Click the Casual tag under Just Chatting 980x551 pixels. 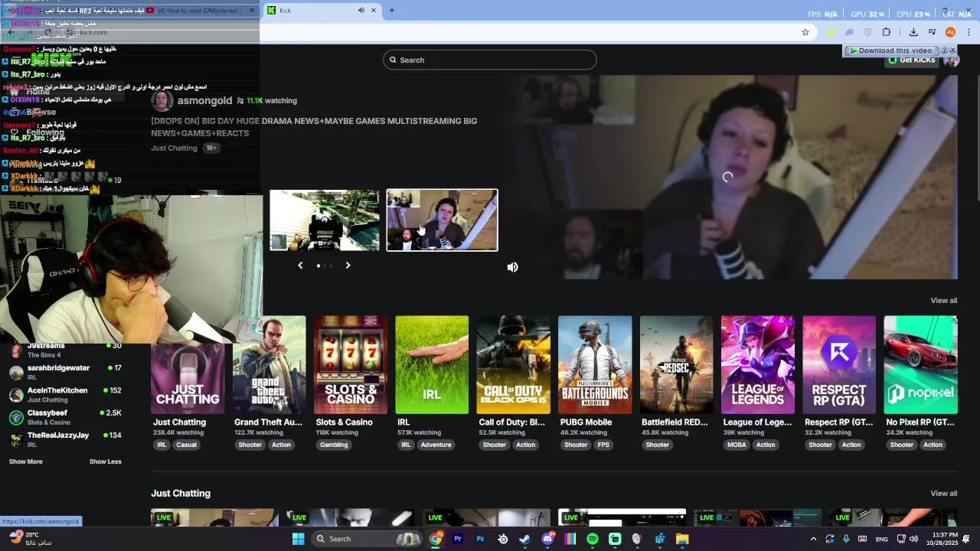point(187,445)
